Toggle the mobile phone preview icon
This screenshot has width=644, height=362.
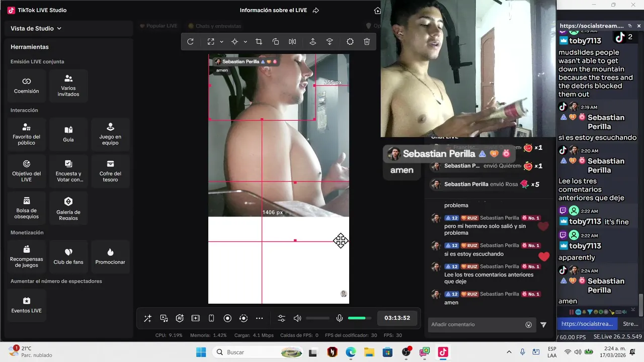pyautogui.click(x=211, y=318)
